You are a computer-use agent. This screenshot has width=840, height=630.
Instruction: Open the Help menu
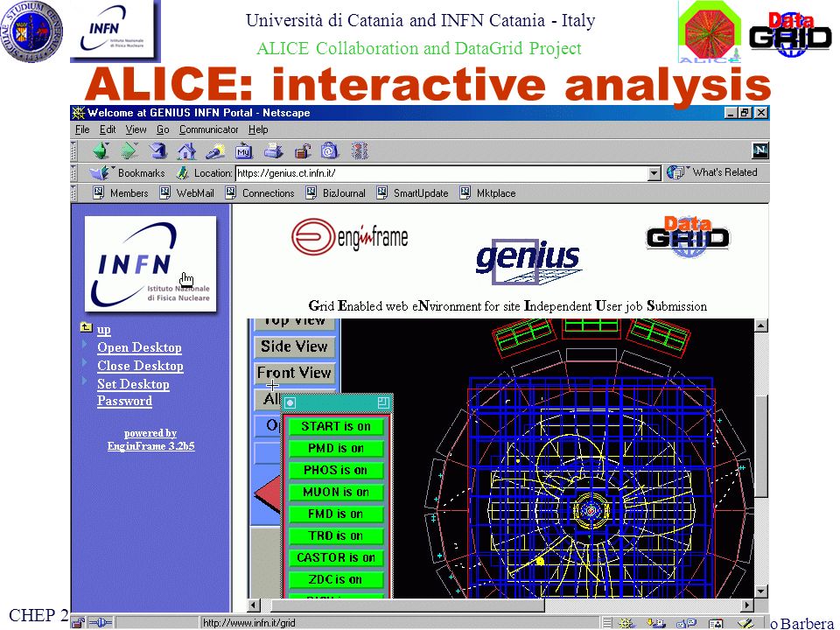click(257, 129)
